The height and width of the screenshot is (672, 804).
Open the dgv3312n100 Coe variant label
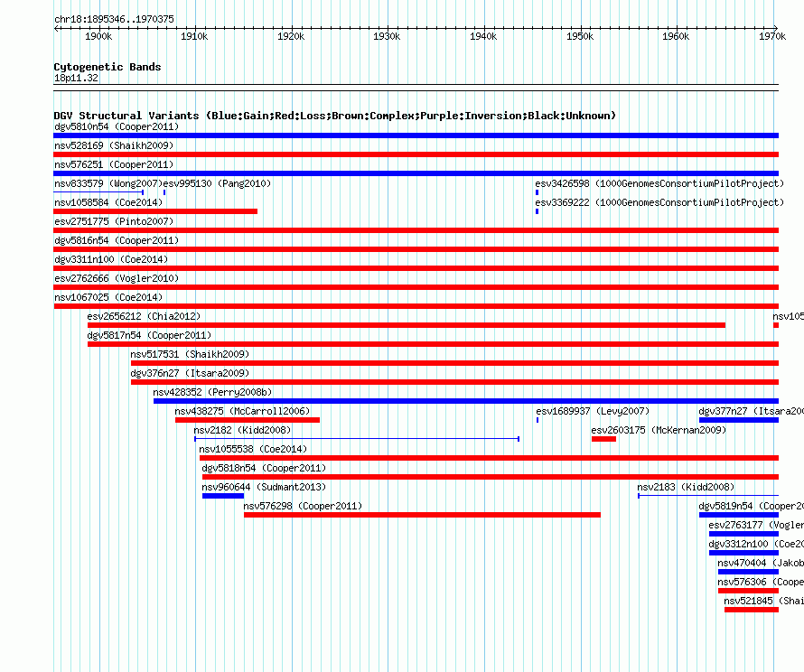pos(756,544)
